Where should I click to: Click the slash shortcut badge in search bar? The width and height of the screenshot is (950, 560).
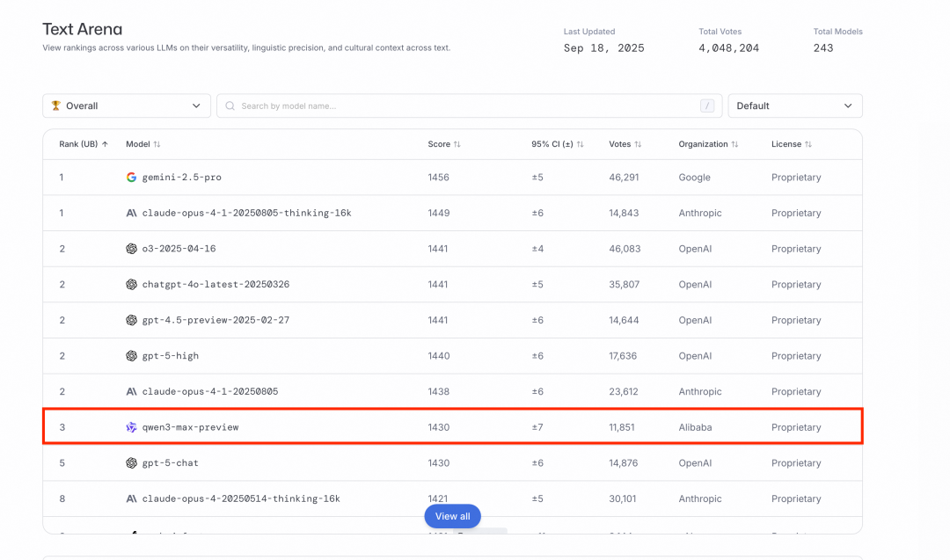pos(706,106)
